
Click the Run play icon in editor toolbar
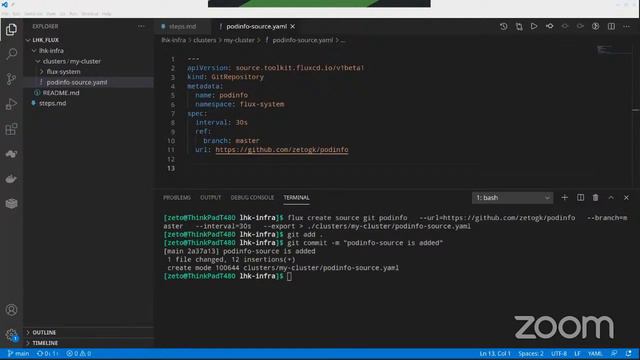534,26
